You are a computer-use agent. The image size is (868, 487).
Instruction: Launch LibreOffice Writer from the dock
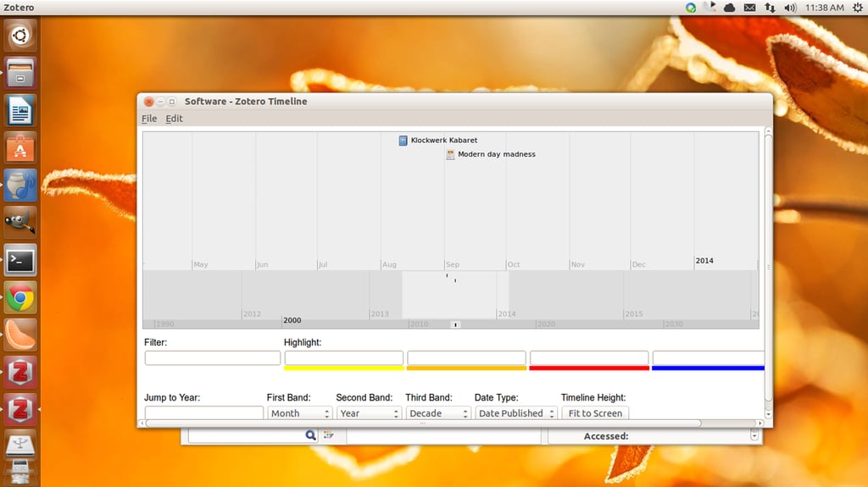pos(20,110)
